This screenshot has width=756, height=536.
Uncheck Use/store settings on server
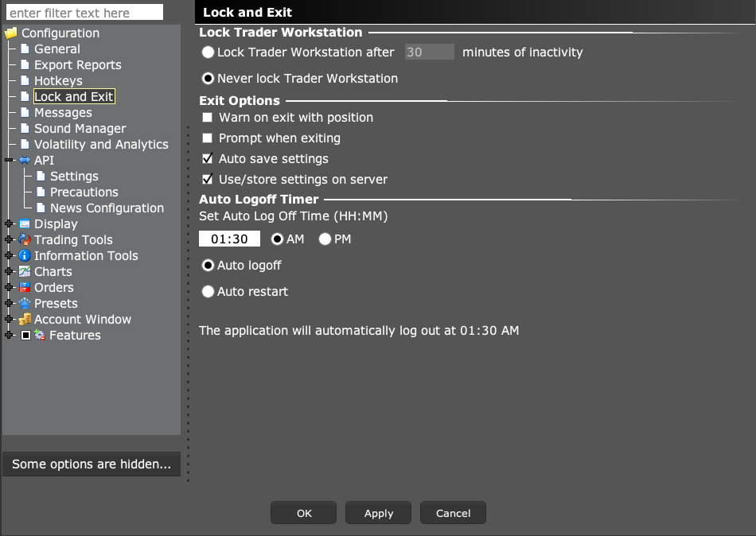click(x=208, y=179)
